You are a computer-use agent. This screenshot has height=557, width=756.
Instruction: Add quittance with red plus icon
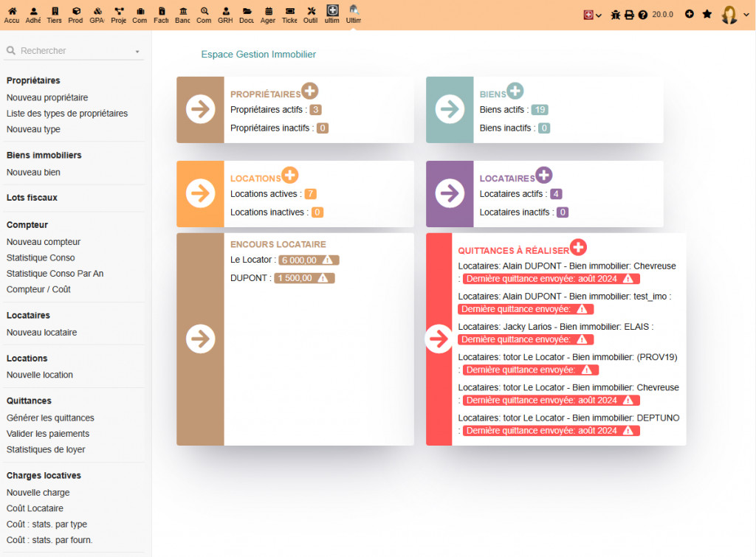tap(578, 247)
